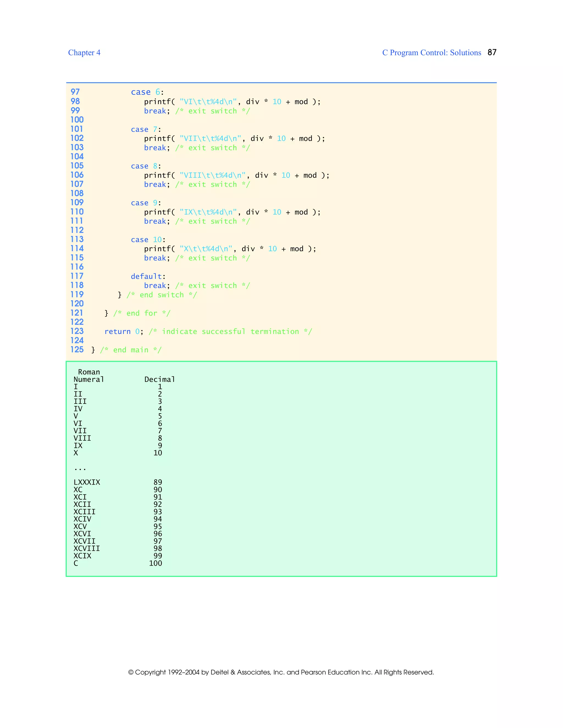Click the printf line with "X\t\t%4d\n"

(230, 249)
